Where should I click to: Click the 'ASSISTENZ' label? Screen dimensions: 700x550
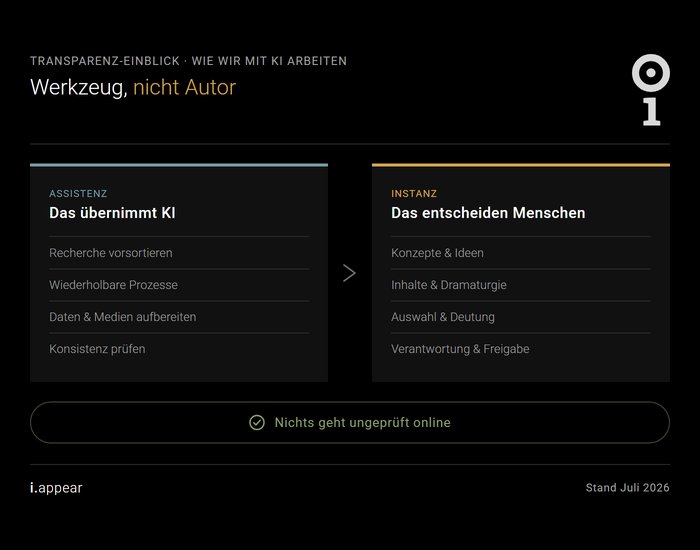click(x=78, y=193)
